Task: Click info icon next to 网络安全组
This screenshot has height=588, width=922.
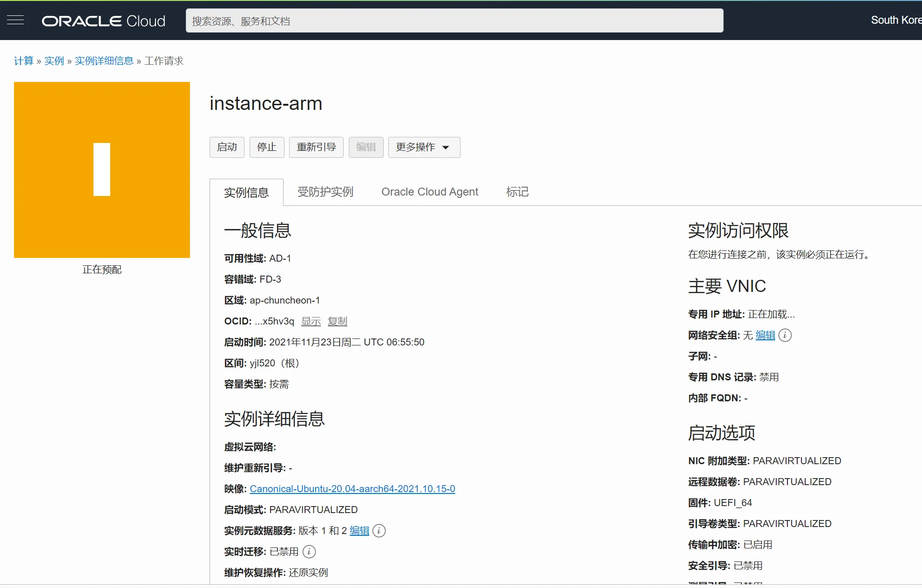Action: pyautogui.click(x=785, y=335)
